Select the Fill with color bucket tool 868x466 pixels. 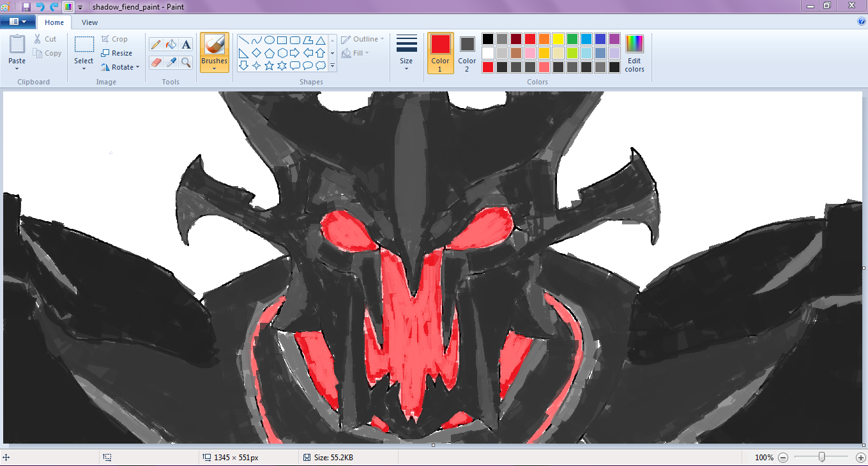point(171,45)
